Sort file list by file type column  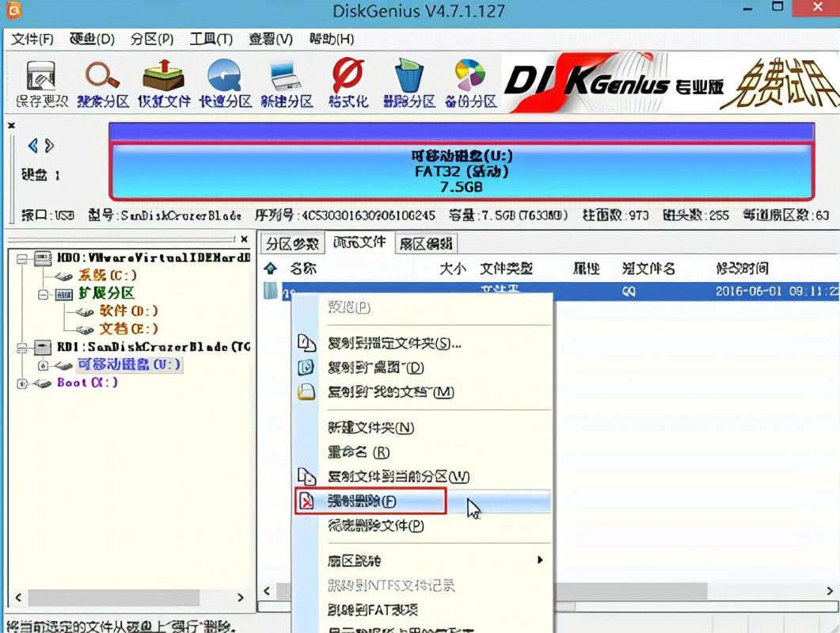[506, 268]
